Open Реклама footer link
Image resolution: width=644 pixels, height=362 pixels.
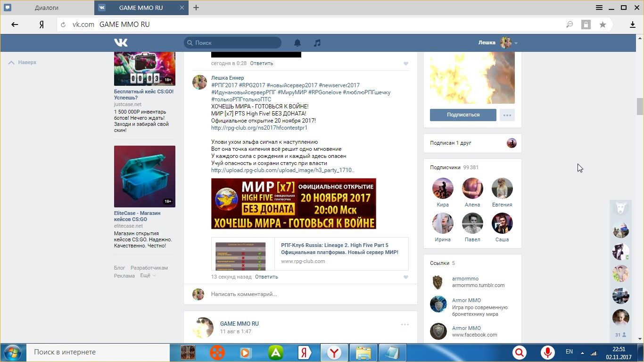point(124,276)
